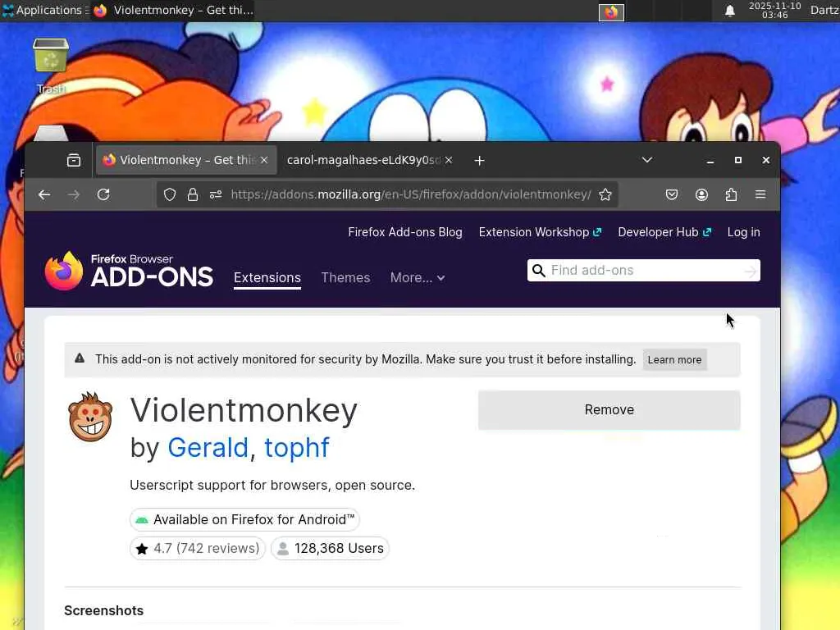Open author Gerald's profile
This screenshot has height=630, width=840.
click(x=208, y=448)
